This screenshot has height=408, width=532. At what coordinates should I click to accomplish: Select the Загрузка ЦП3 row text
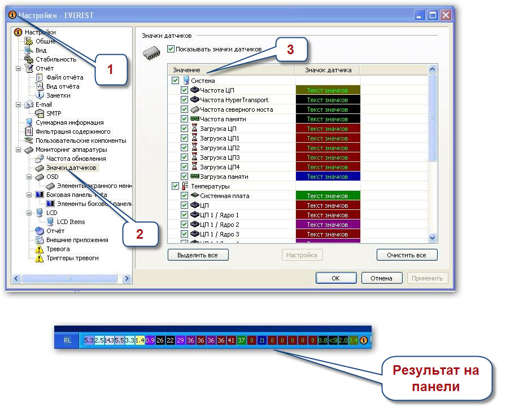220,157
